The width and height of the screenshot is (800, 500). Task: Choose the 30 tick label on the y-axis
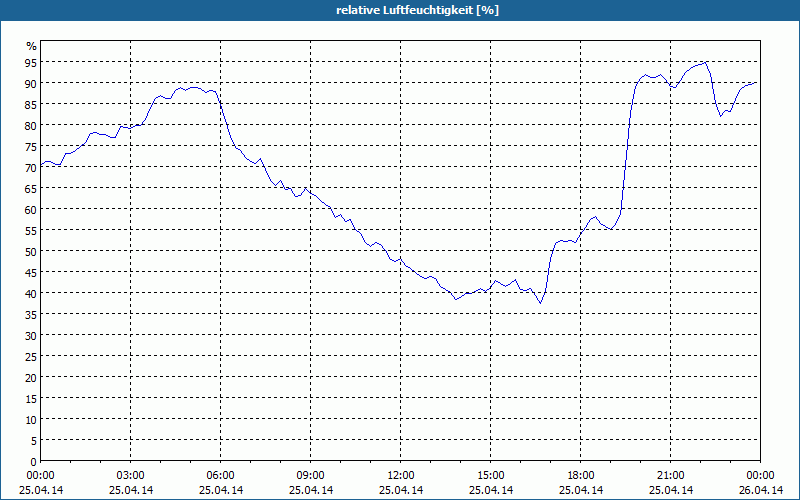tap(32, 335)
